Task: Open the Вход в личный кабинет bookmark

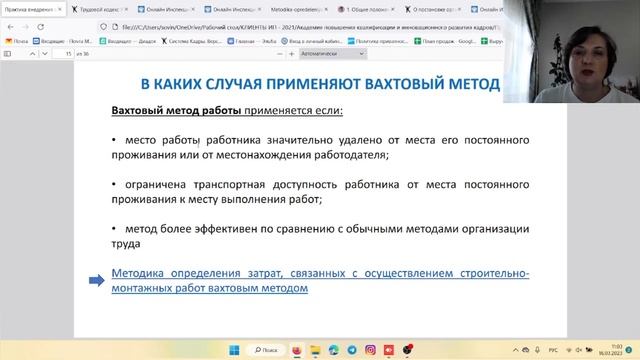Action: (x=312, y=41)
